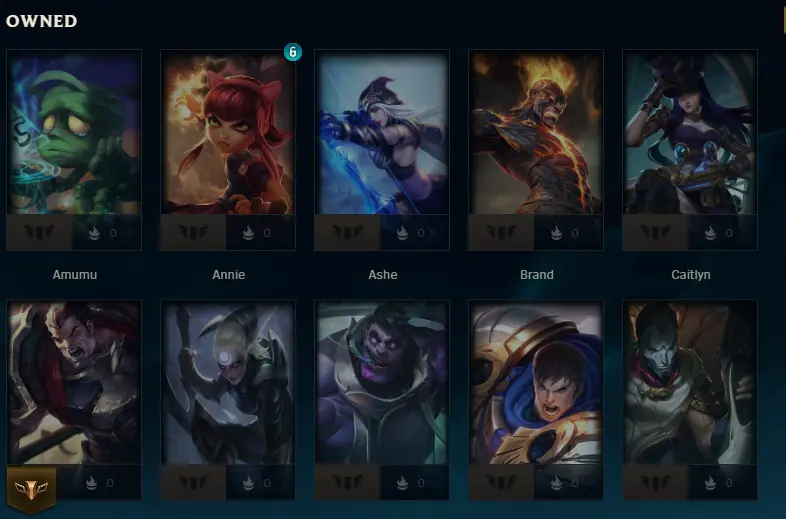Click the gold mastery crest under Darius
This screenshot has width=786, height=519.
(x=31, y=489)
